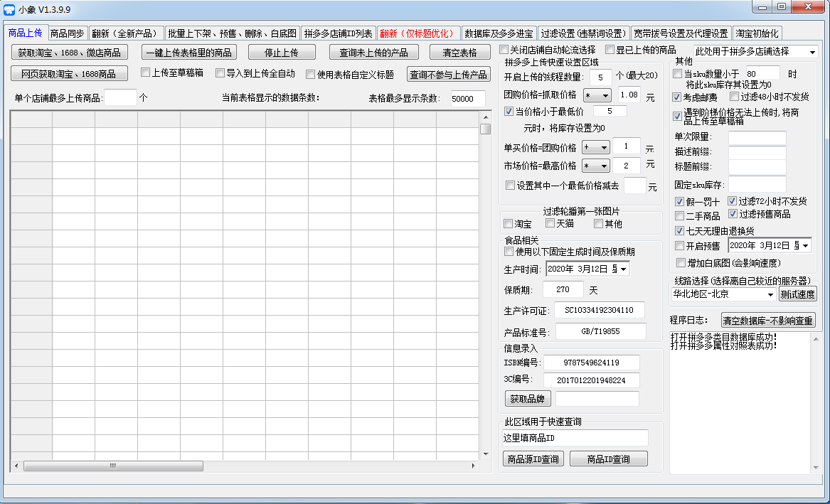Screen dimensions: 830x504
Task: Toggle 七天无理由退换货 checkbox
Action: tap(680, 230)
